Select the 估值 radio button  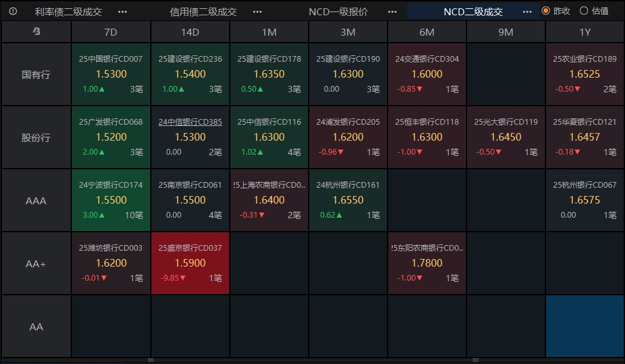(x=584, y=11)
